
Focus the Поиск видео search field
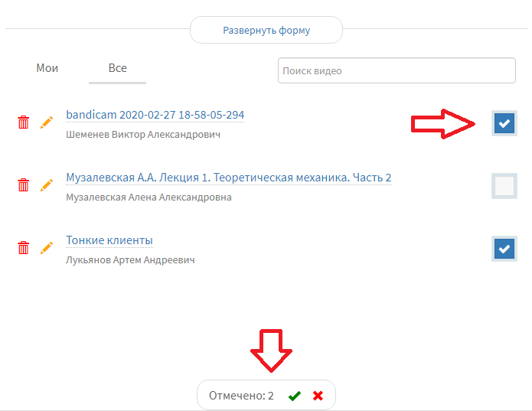coord(397,70)
